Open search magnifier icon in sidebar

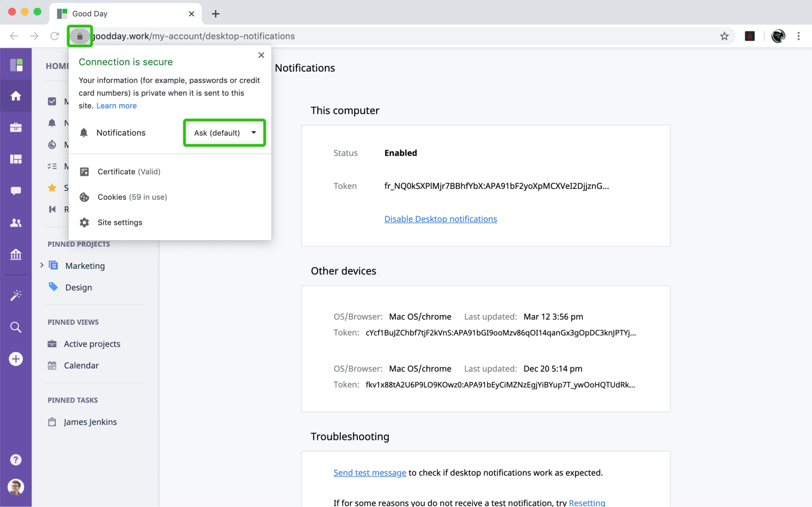point(16,327)
